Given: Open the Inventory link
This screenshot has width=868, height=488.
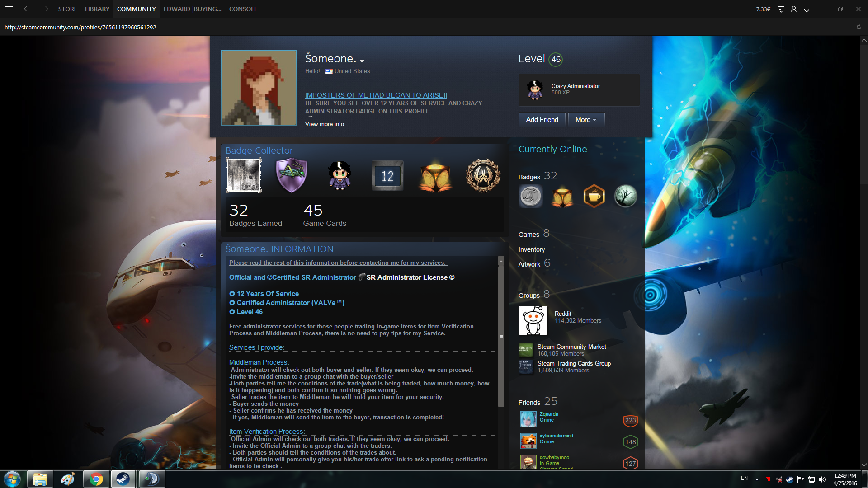Looking at the screenshot, I should pyautogui.click(x=531, y=249).
